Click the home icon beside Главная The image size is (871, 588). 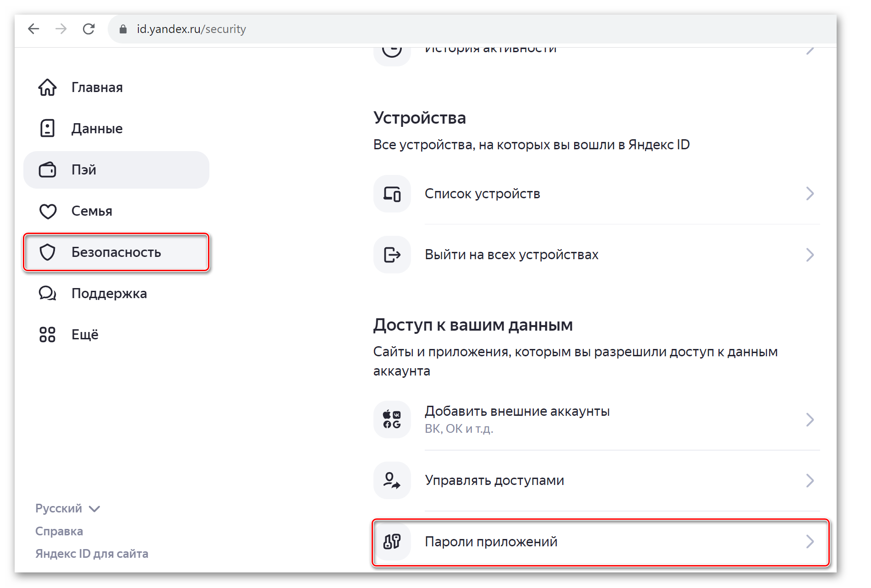tap(47, 87)
